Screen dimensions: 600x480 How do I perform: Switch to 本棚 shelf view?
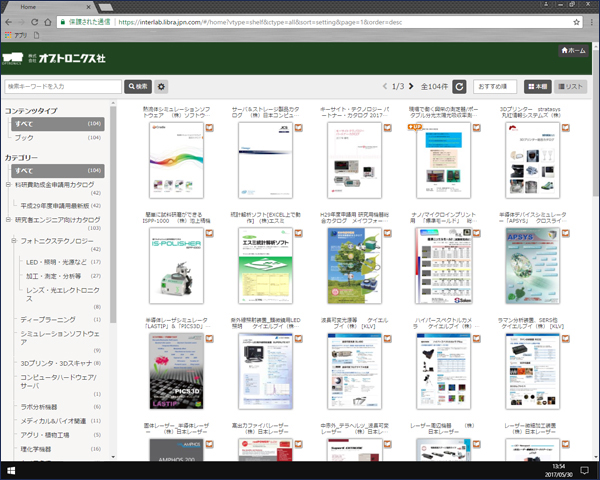(x=537, y=87)
